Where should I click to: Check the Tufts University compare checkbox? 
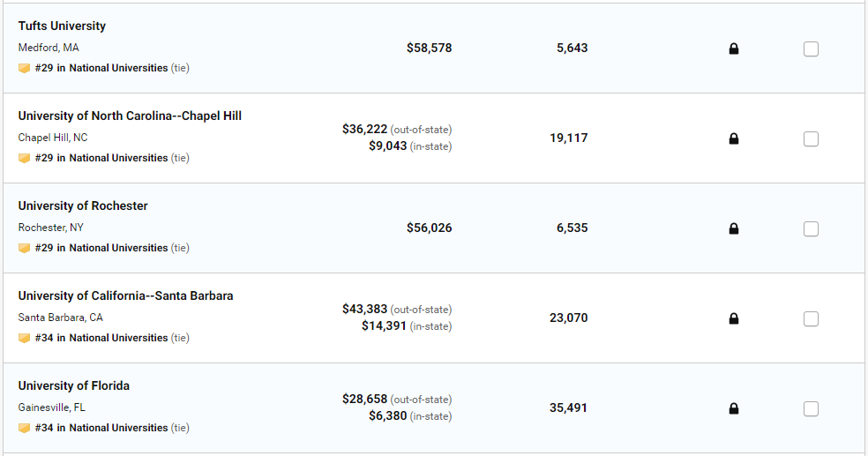click(811, 49)
